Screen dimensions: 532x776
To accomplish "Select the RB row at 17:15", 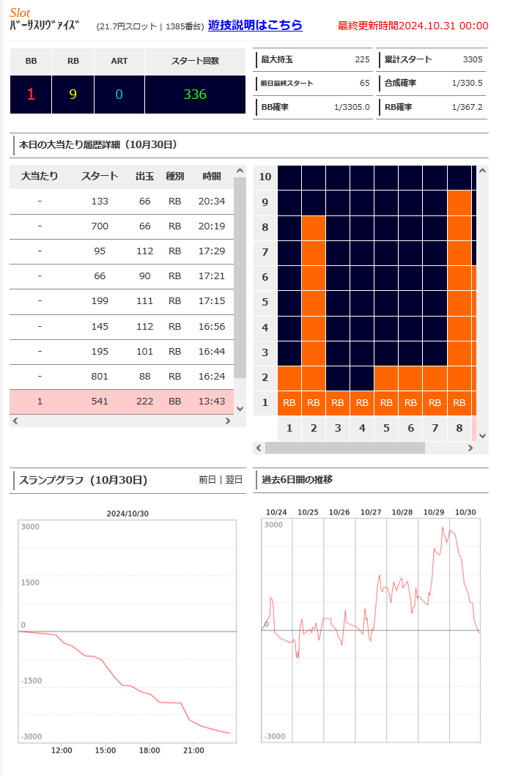I will pos(122,301).
